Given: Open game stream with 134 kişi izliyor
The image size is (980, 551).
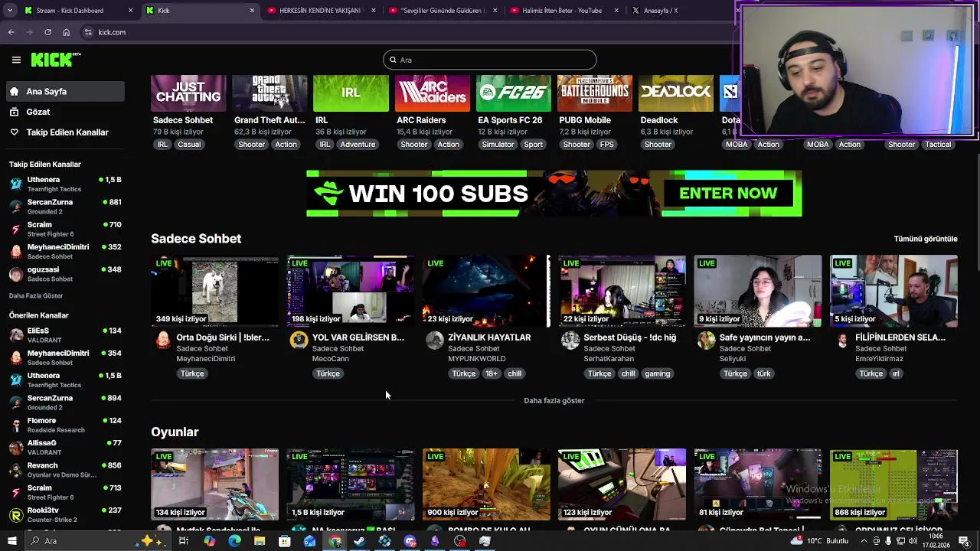Looking at the screenshot, I should click(x=214, y=484).
